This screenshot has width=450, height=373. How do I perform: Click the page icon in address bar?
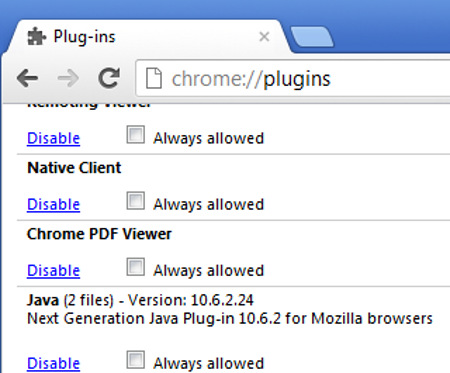(x=154, y=79)
